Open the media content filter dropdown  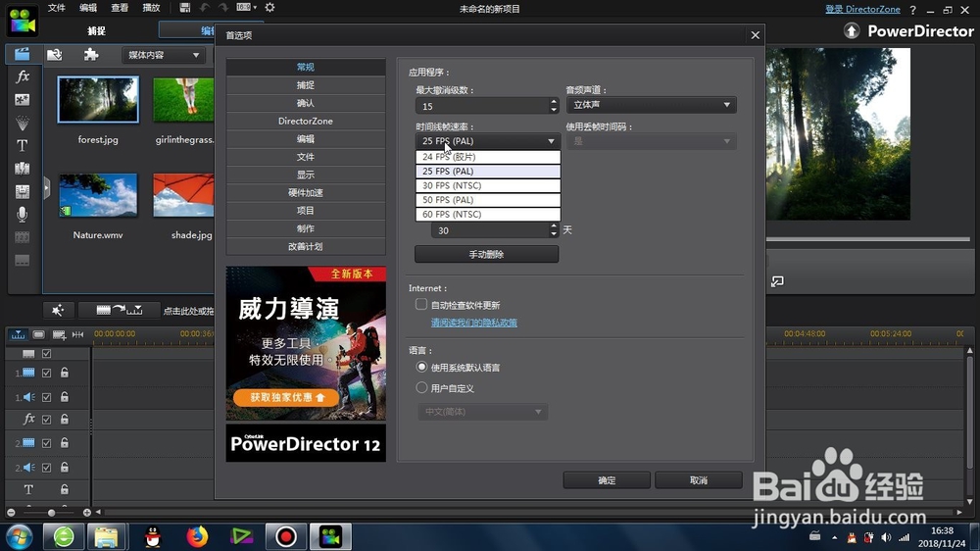(x=163, y=55)
